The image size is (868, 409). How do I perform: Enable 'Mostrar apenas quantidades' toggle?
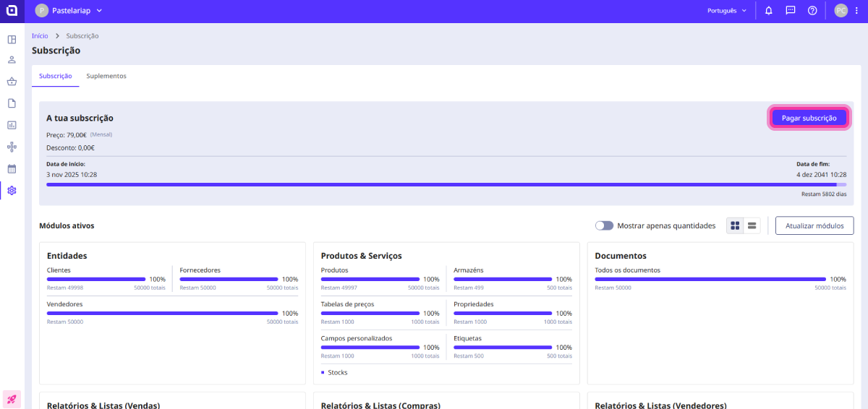[604, 225]
